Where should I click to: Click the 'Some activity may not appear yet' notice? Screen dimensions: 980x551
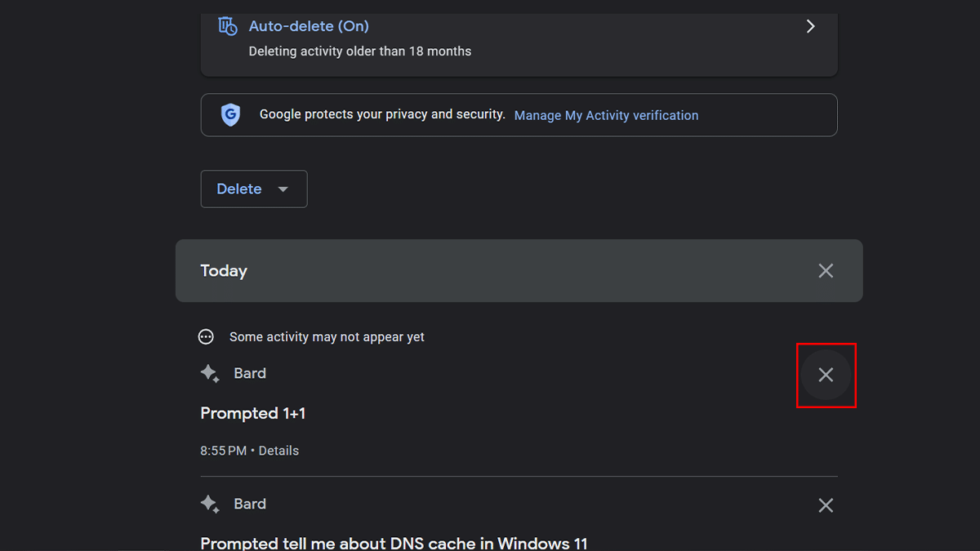[x=327, y=336]
